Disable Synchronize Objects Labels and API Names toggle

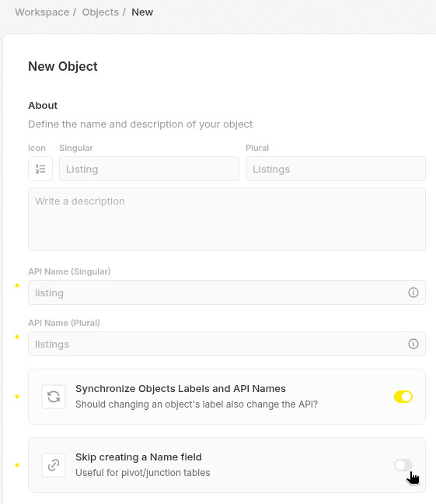click(x=403, y=397)
